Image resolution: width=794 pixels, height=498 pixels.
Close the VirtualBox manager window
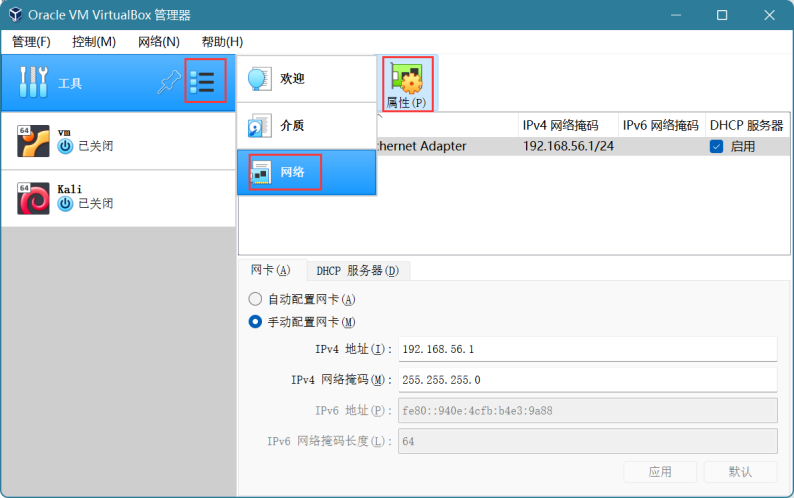click(x=769, y=15)
